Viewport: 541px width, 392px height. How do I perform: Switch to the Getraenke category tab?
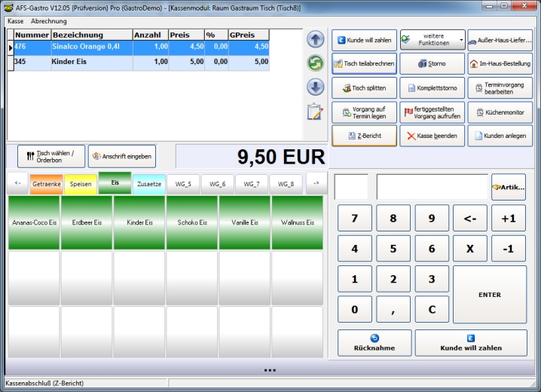tap(47, 184)
